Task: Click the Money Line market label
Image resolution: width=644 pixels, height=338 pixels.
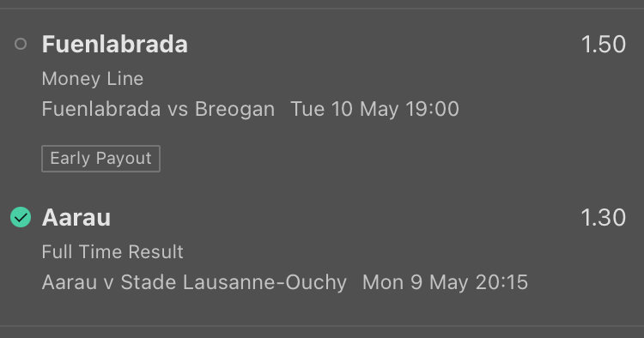Action: click(x=93, y=78)
